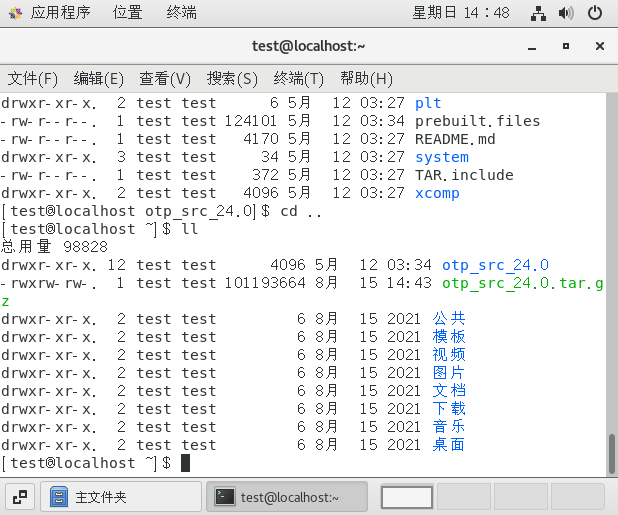618x515 pixels.
Task: Click the terminal icon in taskbar
Action: [225, 497]
